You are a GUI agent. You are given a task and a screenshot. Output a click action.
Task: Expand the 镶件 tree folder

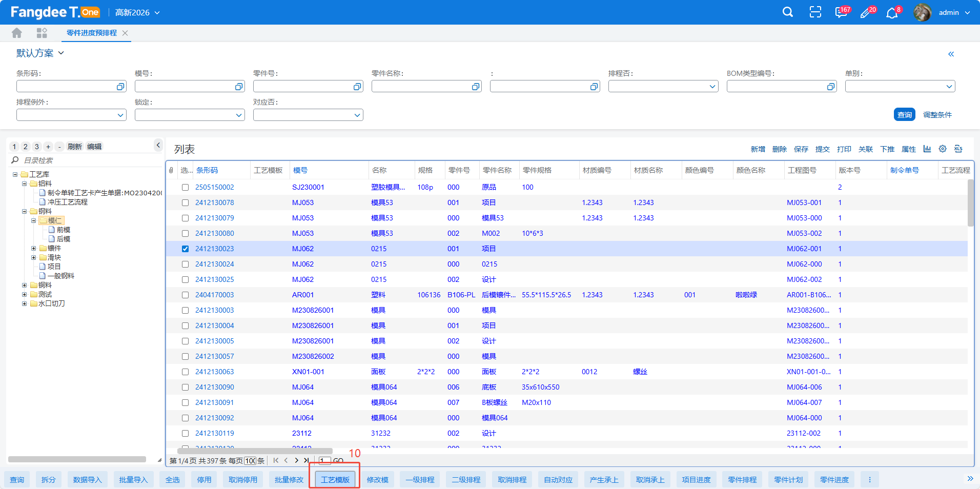tap(34, 248)
